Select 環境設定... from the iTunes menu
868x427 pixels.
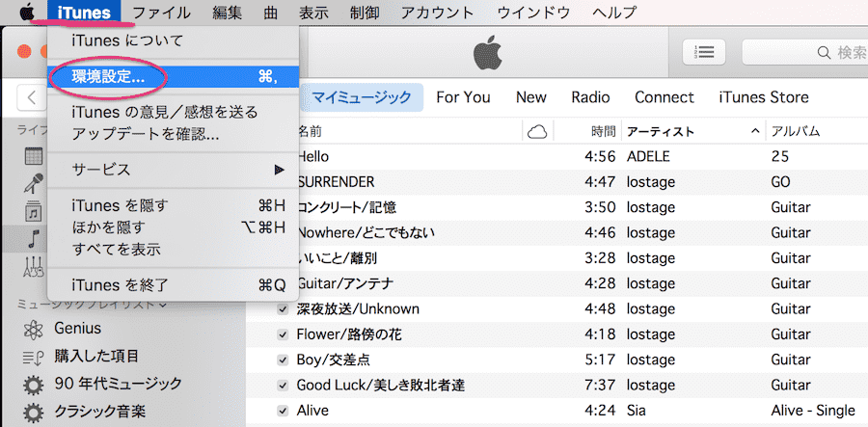pos(174,78)
